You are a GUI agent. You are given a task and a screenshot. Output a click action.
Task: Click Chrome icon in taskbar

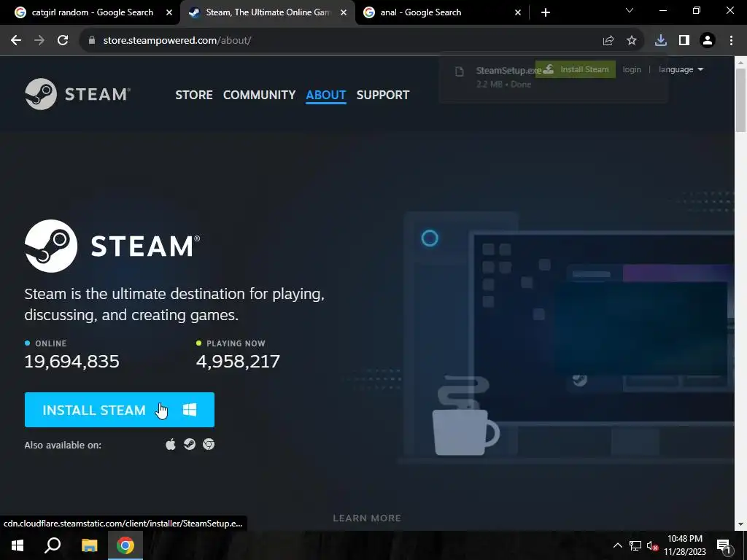[x=125, y=545]
